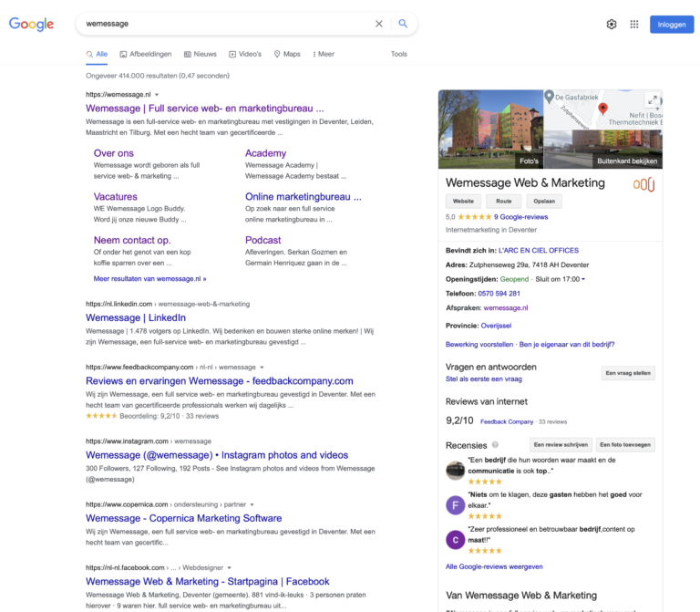Switch to the Video's tab

coord(245,54)
